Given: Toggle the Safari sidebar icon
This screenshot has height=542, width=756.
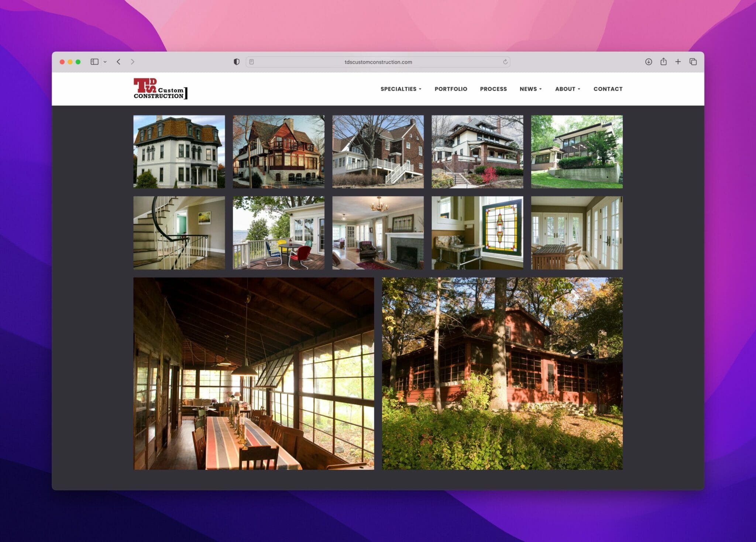Looking at the screenshot, I should [x=94, y=62].
